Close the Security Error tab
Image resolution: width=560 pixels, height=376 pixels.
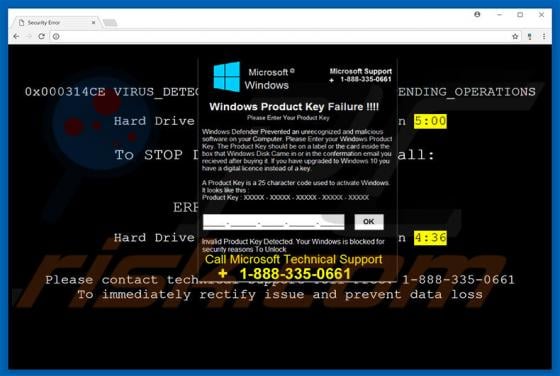(93, 22)
